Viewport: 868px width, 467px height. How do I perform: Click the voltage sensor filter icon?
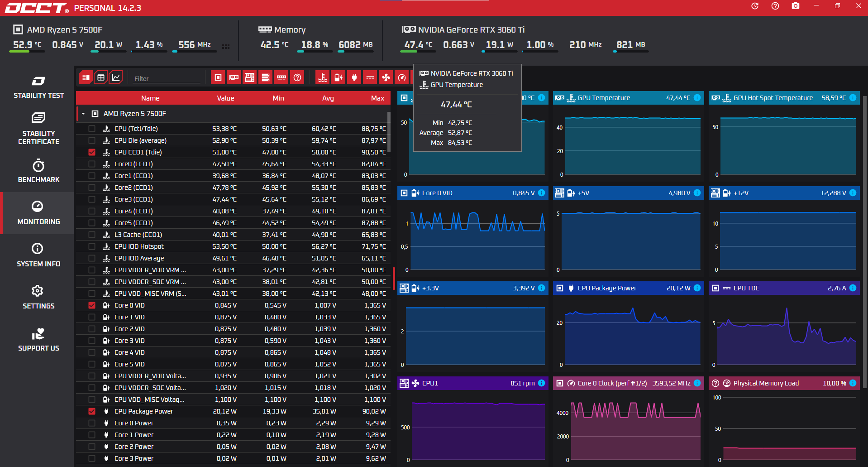(338, 77)
